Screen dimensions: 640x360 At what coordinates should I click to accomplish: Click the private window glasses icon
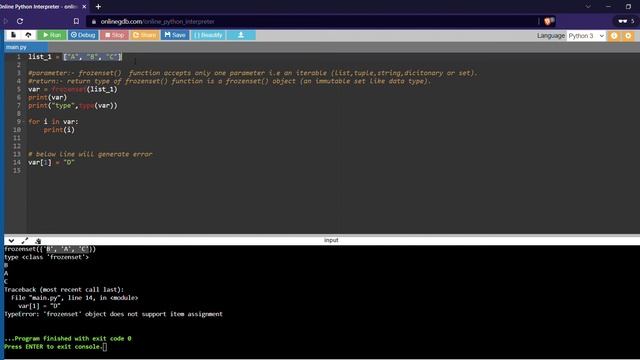pos(622,21)
